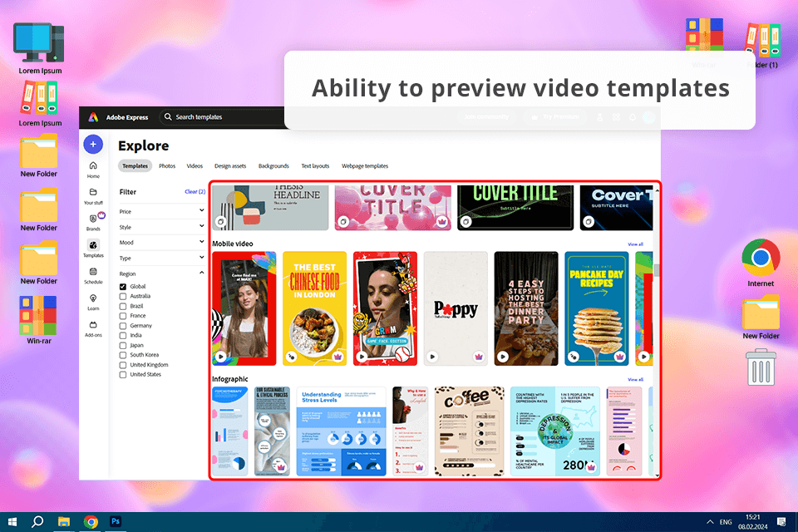Open Schedule in the sidebar
Image resolution: width=798 pixels, height=532 pixels.
[93, 275]
